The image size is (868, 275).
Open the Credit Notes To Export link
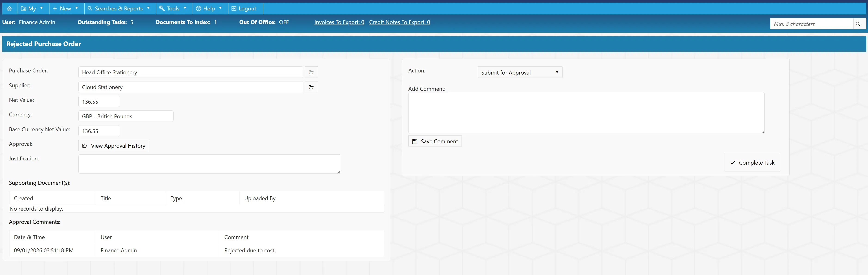coord(399,22)
